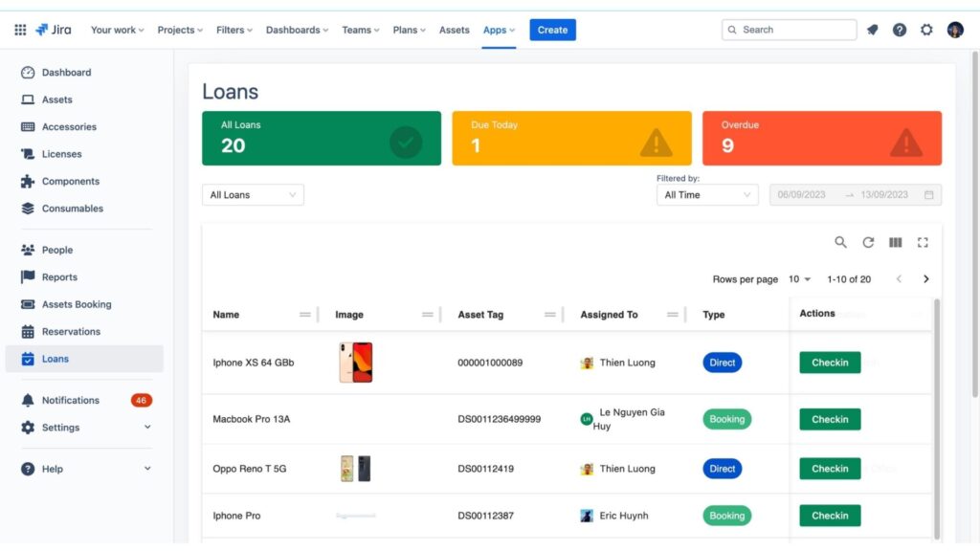Expand the loans table to fullscreen
The width and height of the screenshot is (980, 551).
click(922, 242)
